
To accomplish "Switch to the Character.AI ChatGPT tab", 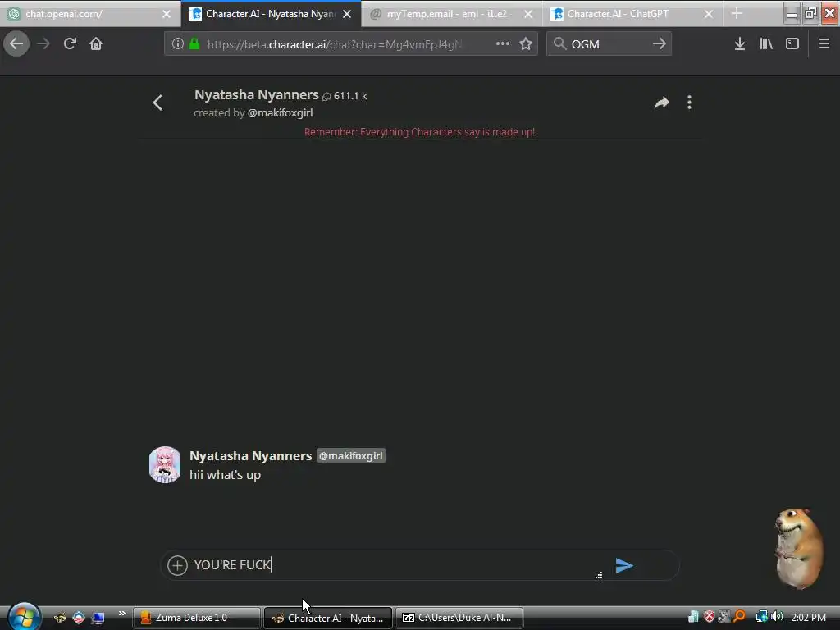I will (x=632, y=14).
